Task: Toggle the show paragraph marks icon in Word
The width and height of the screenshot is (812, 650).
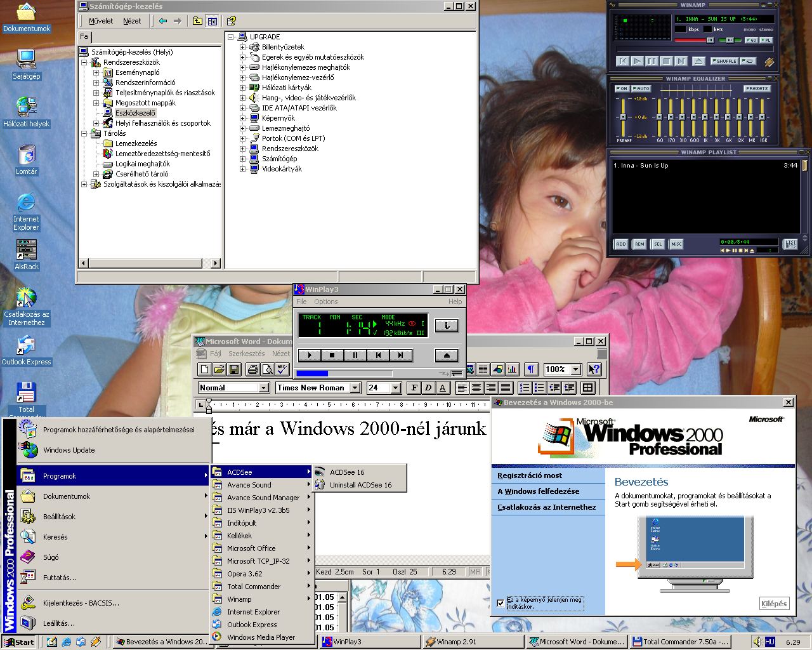Action: point(532,369)
